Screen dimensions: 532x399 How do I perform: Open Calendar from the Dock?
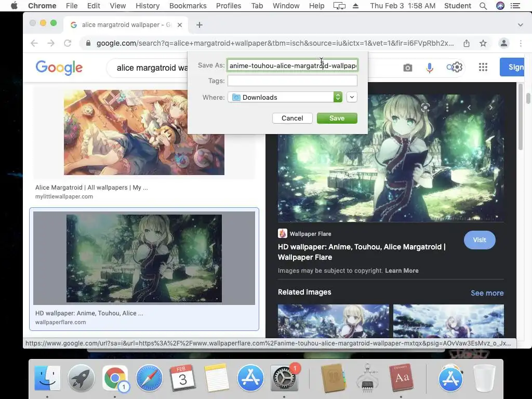click(x=182, y=378)
